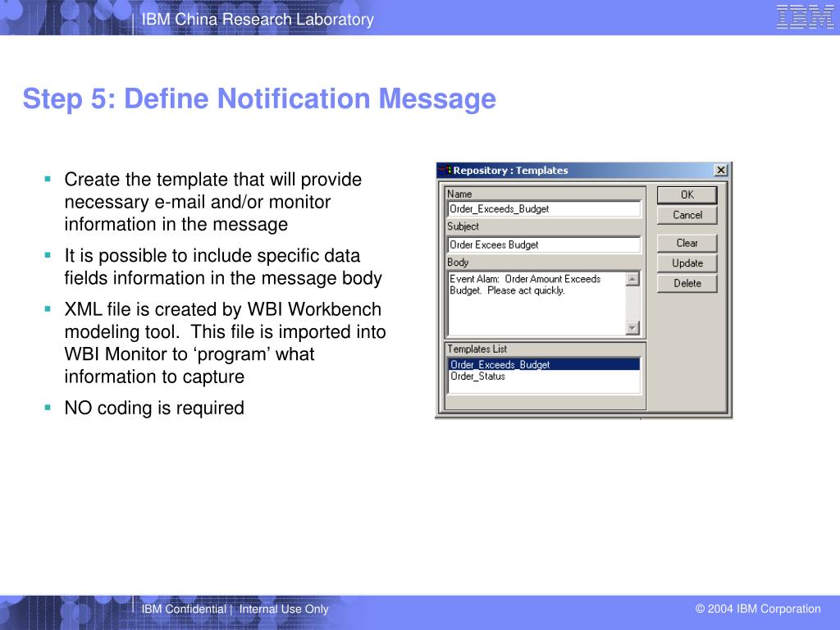Select Order_Exceeds_Budget in Templates List
The width and height of the screenshot is (840, 630).
[544, 365]
